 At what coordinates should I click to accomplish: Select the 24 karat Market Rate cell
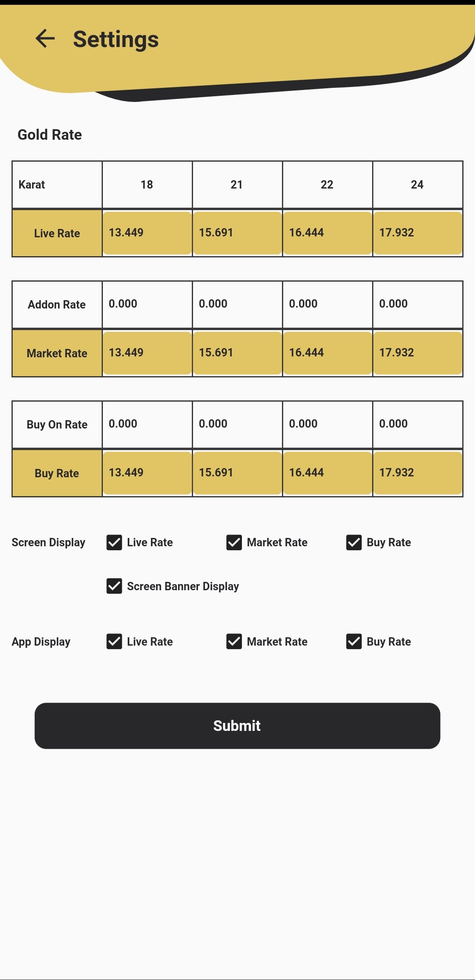tap(417, 353)
